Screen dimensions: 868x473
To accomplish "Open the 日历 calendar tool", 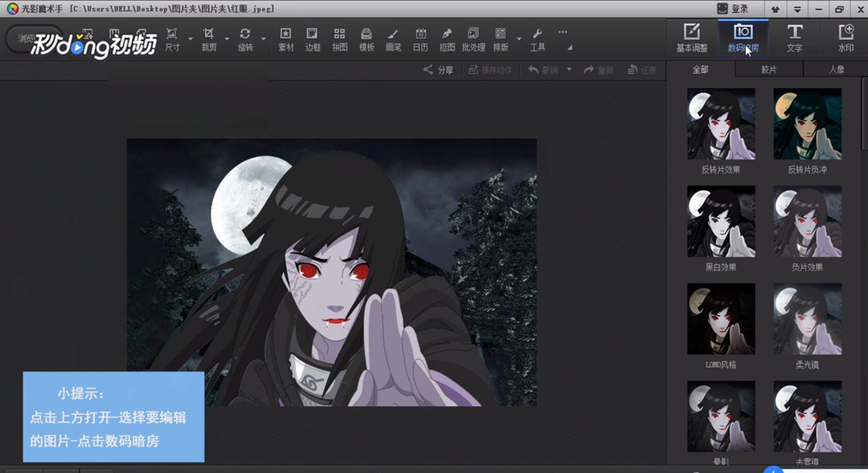I will point(421,39).
